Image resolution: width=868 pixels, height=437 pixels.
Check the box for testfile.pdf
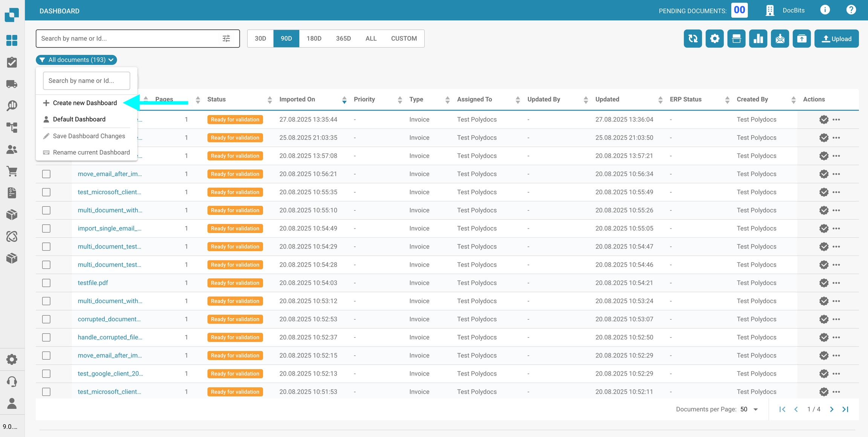[x=46, y=283]
